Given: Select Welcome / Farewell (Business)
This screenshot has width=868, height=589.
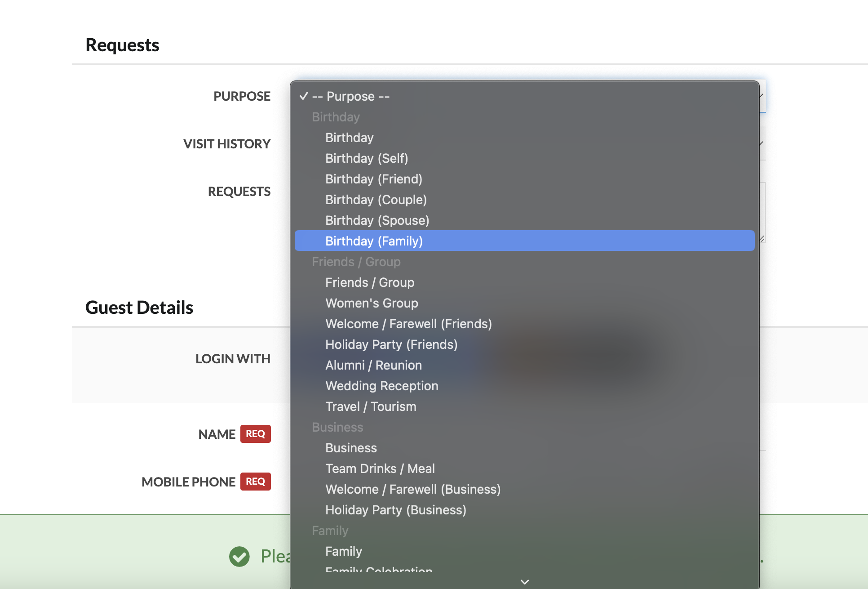Looking at the screenshot, I should [413, 489].
